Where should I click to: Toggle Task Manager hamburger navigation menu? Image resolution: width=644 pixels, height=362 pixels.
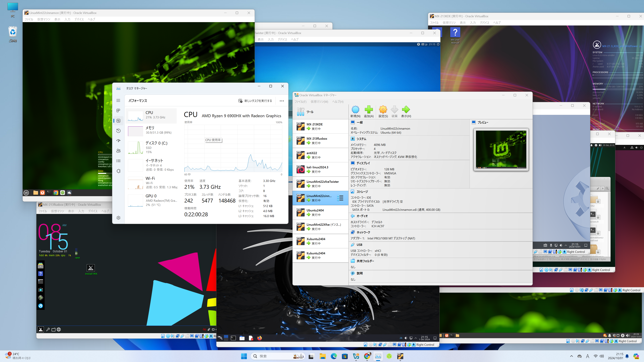coord(118,100)
